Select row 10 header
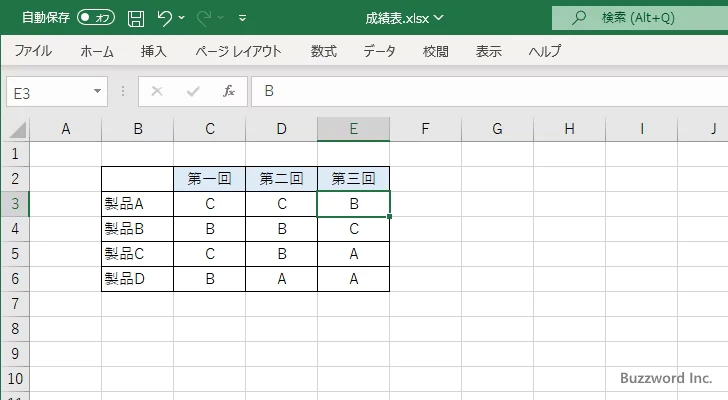The image size is (728, 400). click(15, 379)
